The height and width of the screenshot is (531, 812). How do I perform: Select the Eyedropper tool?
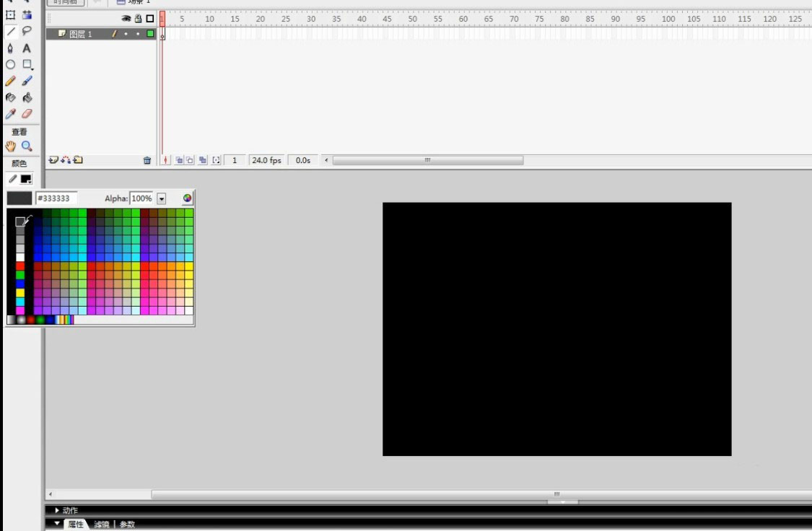(10, 114)
